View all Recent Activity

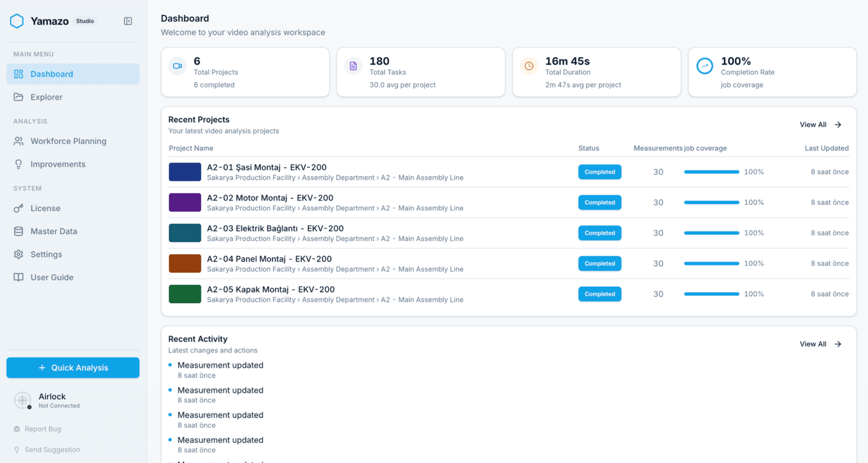[820, 344]
